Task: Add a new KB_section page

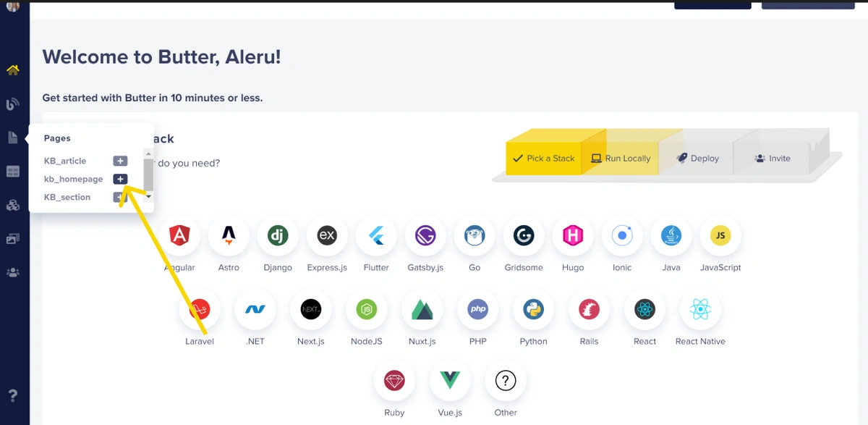Action: [x=120, y=197]
